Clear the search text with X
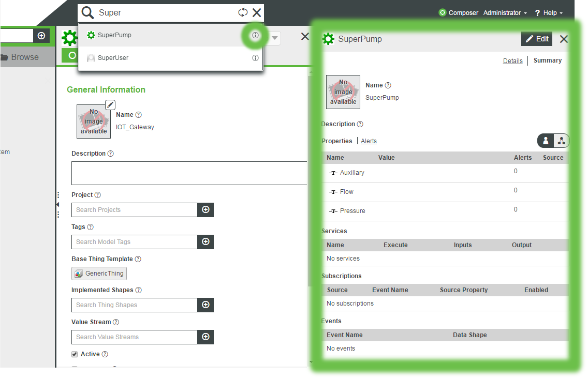Screen dimensions: 588x379 coord(257,13)
